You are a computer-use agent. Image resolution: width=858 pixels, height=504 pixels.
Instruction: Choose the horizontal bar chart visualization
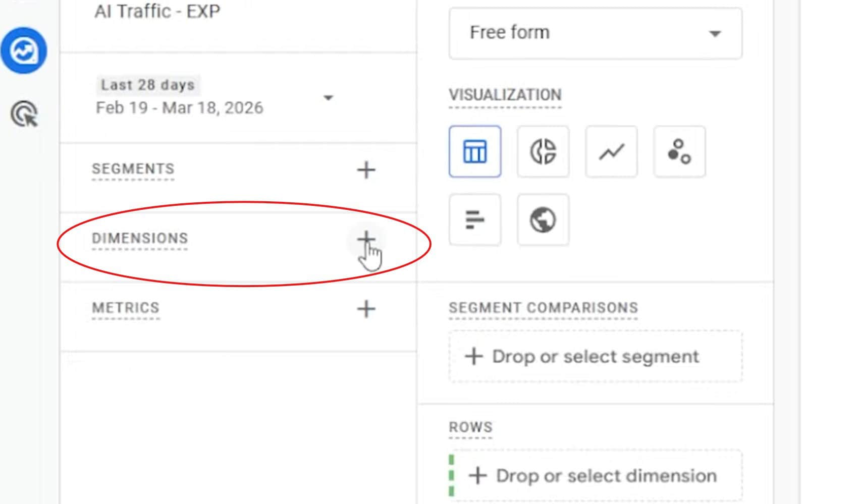[474, 219]
